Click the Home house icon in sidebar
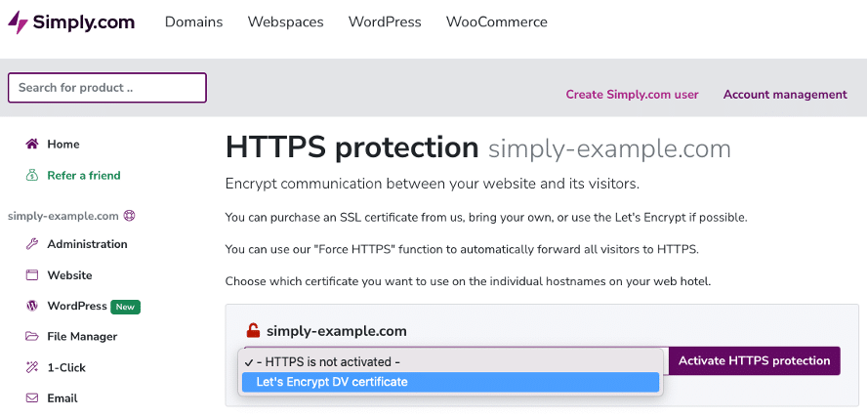This screenshot has width=868, height=417. pyautogui.click(x=32, y=144)
